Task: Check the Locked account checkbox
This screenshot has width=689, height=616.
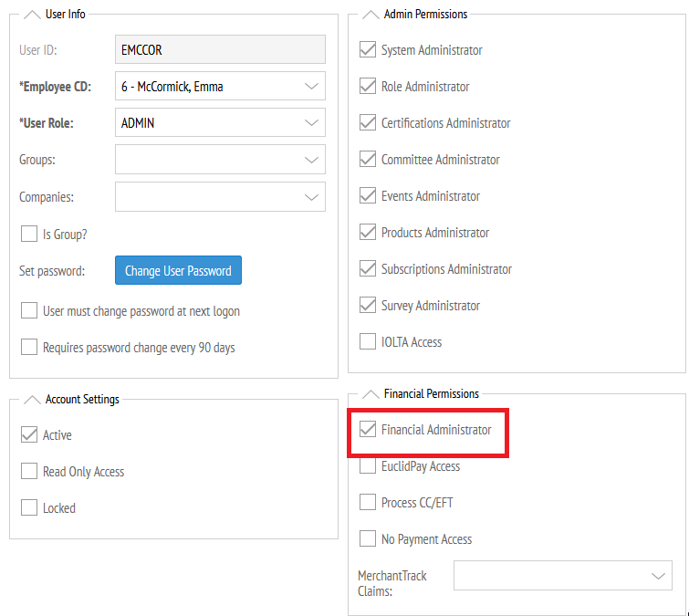Action: click(29, 508)
